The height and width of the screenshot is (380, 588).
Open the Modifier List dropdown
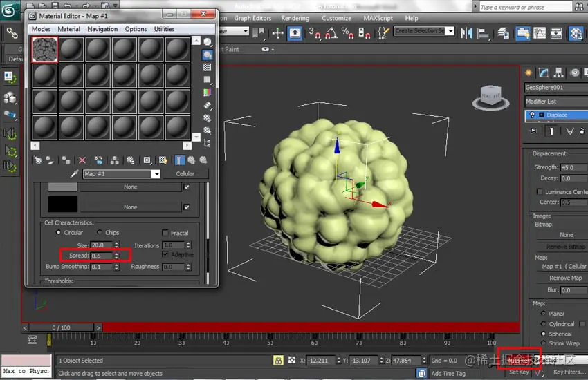tap(556, 102)
